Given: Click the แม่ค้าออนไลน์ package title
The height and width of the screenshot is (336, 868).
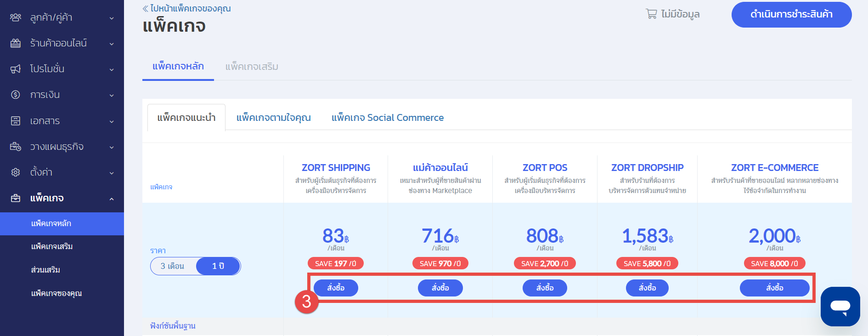Looking at the screenshot, I should (440, 168).
